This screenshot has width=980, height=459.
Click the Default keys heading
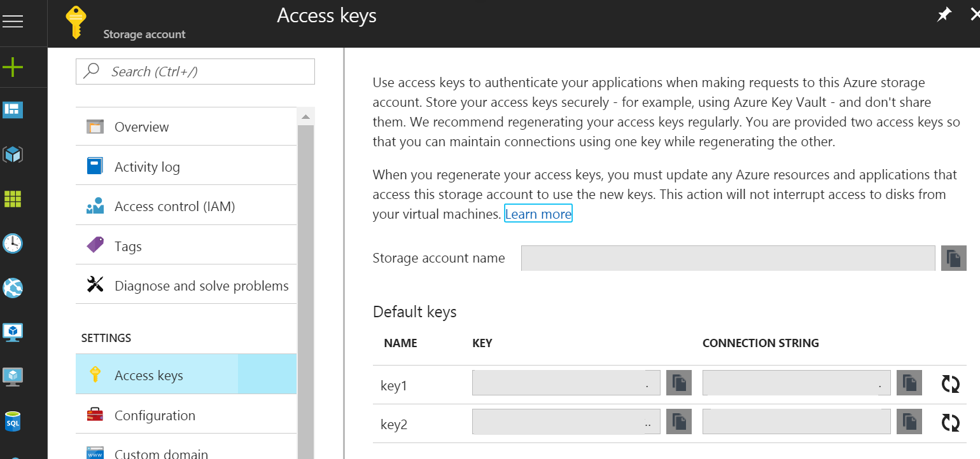415,312
